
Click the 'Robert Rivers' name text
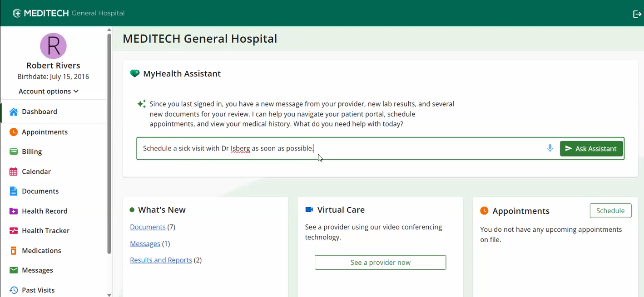[x=53, y=65]
